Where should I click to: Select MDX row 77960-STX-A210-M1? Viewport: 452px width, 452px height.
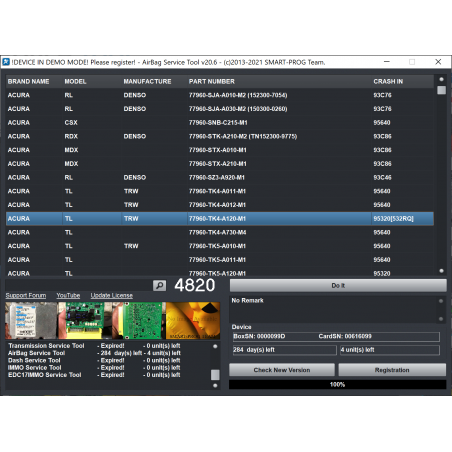coord(220,164)
